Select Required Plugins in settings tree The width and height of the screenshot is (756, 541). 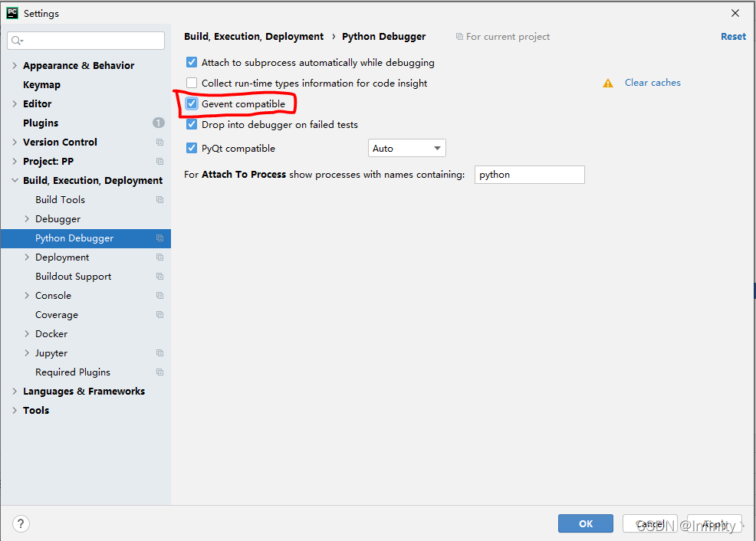tap(73, 372)
